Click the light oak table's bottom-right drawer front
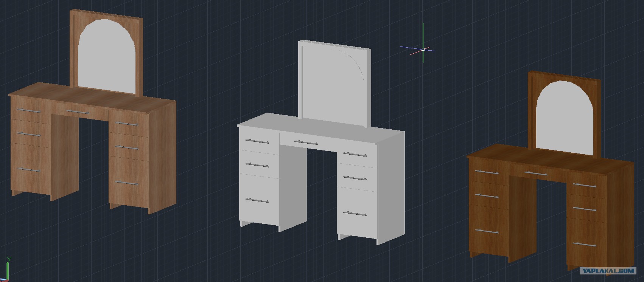Screen dimensions: 644x282 pos(128,183)
